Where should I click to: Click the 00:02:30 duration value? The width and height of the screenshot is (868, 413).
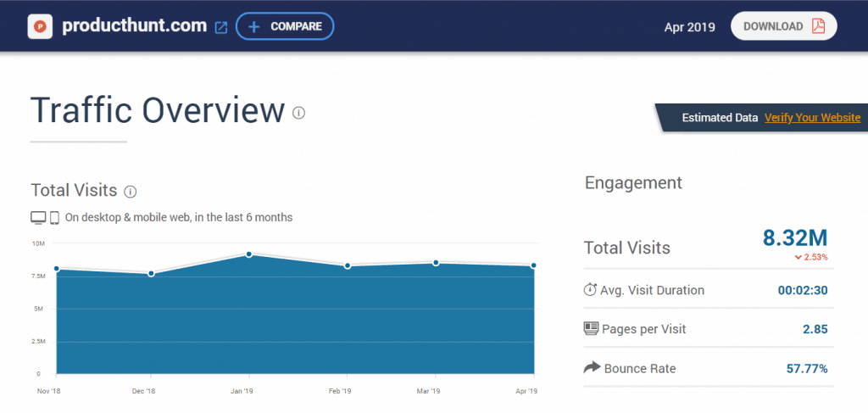pos(804,290)
